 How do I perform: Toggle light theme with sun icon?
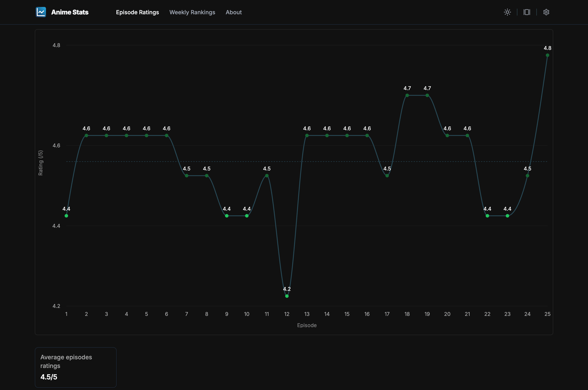[507, 12]
